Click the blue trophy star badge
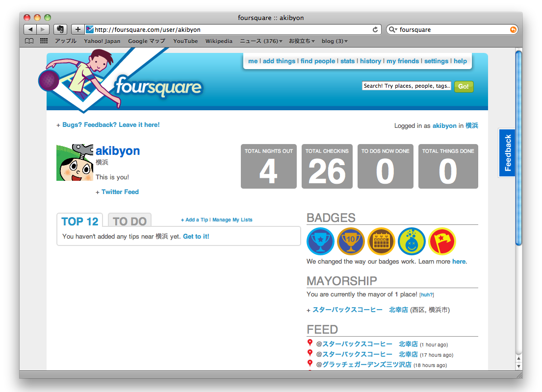Screen dimensions: 542x392 [320, 241]
